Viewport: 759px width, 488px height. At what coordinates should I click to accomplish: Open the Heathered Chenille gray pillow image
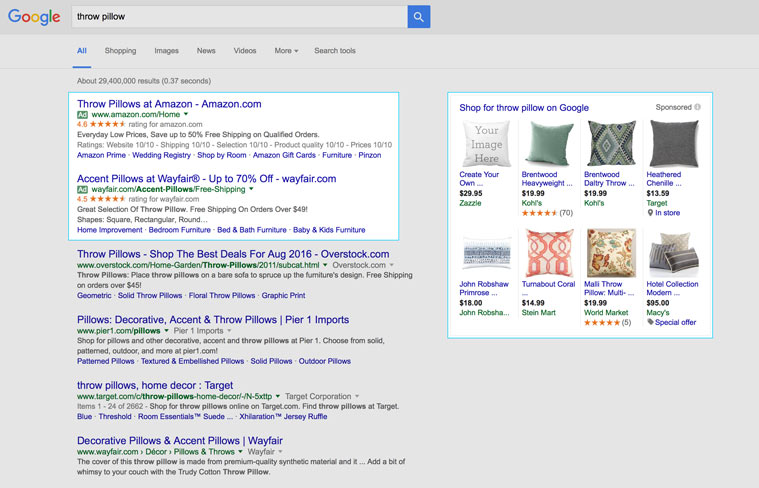[x=674, y=143]
